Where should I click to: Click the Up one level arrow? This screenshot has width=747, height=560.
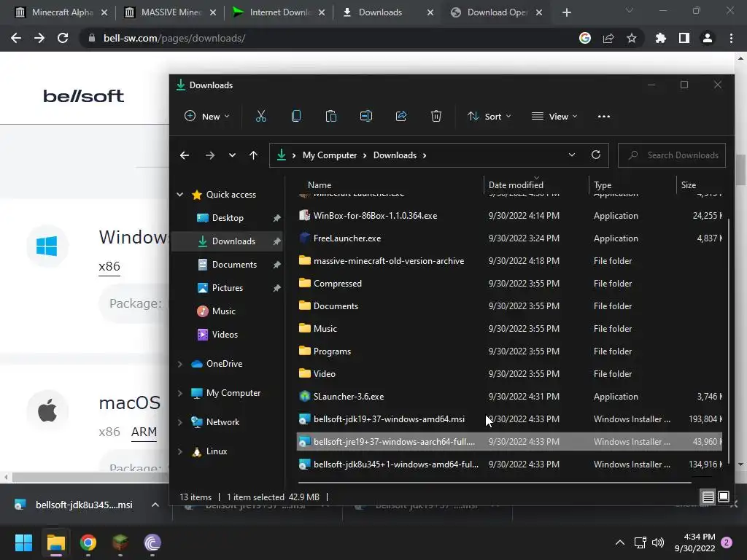pyautogui.click(x=253, y=155)
